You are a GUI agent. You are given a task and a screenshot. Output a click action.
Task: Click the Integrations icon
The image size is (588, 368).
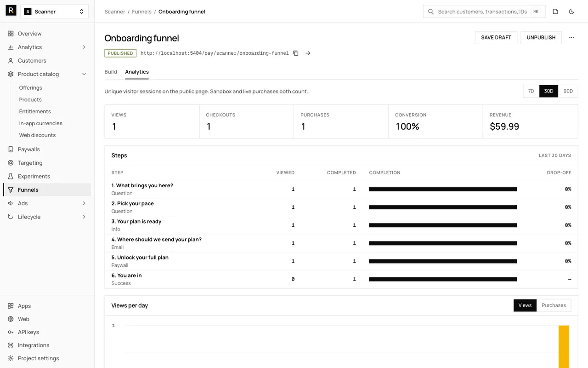tap(11, 345)
